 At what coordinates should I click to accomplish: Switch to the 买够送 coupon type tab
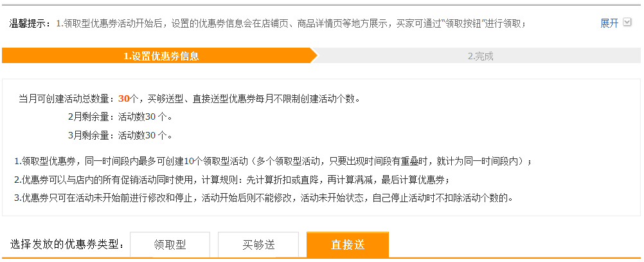click(x=258, y=245)
